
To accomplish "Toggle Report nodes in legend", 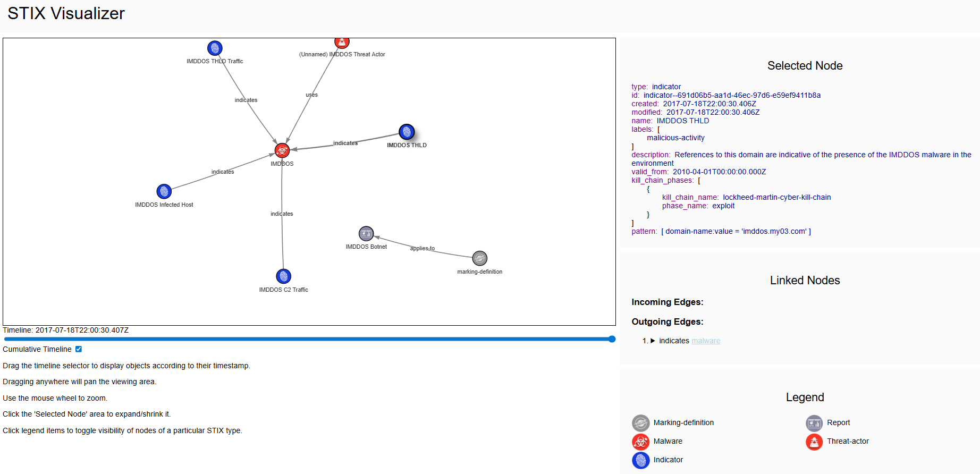I will click(838, 422).
